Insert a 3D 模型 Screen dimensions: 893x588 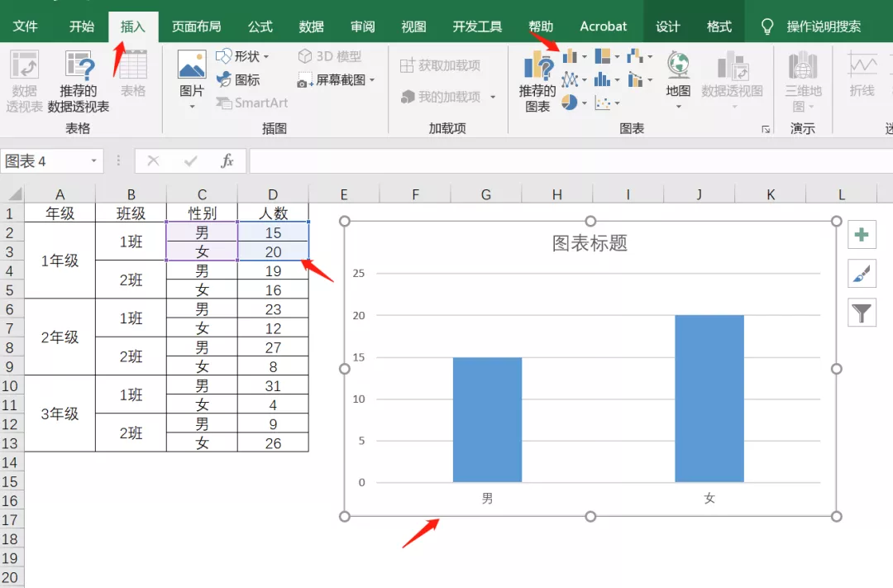(329, 56)
